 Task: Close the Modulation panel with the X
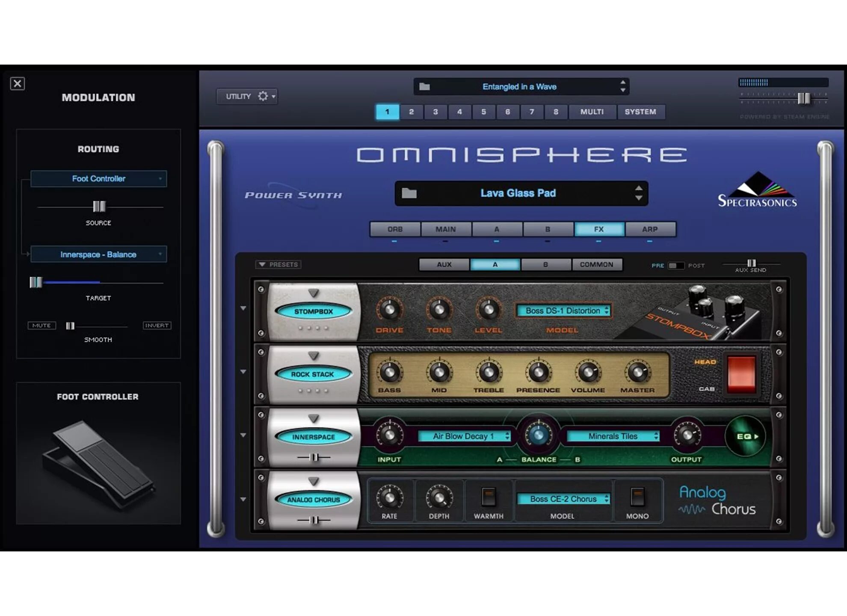(18, 83)
